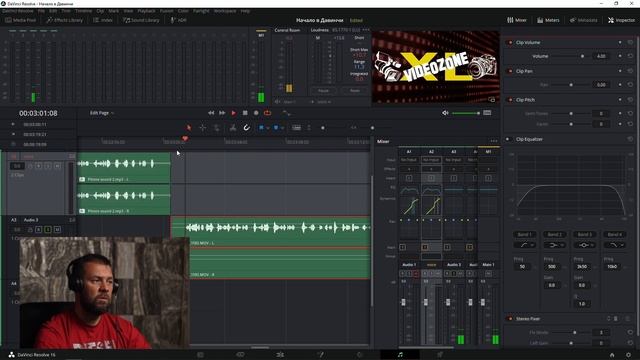Reset Clip Volume section

(630, 42)
